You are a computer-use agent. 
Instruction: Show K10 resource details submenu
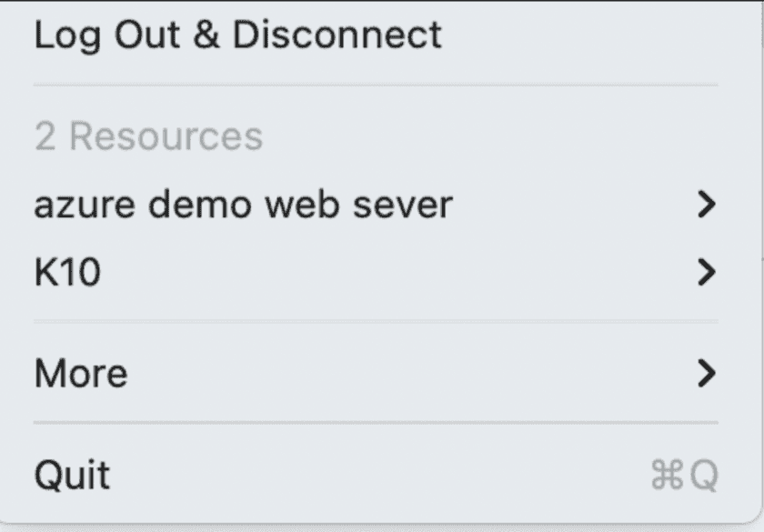coord(67,272)
